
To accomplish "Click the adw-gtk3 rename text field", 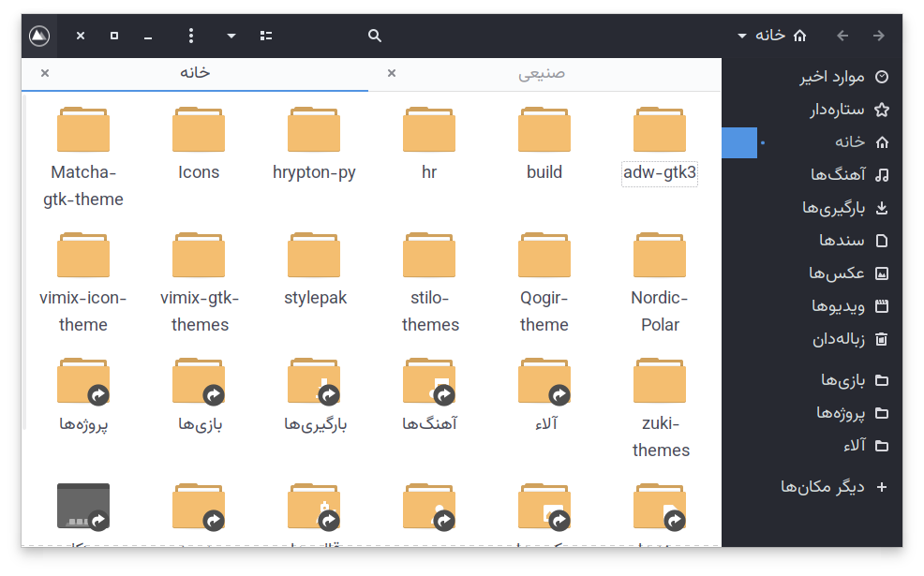I will point(659,173).
